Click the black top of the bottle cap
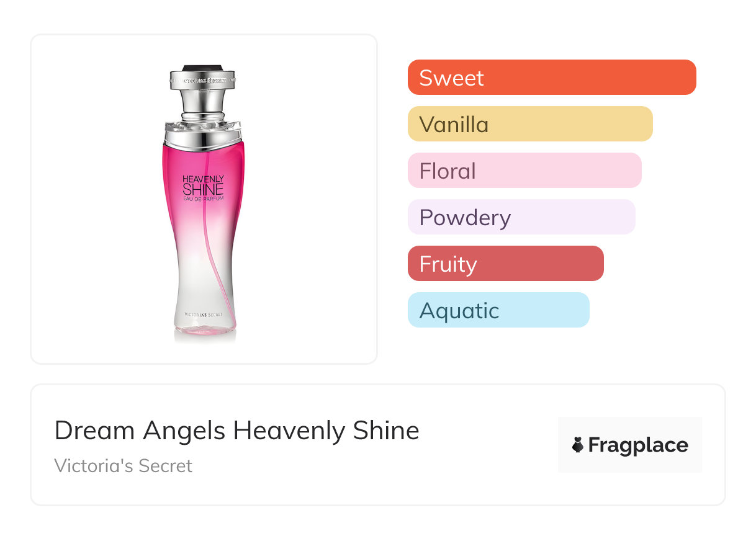 (204, 67)
